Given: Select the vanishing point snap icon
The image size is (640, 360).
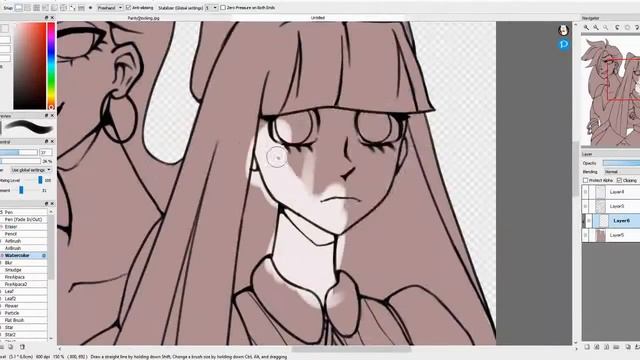Looking at the screenshot, I should (46, 7).
